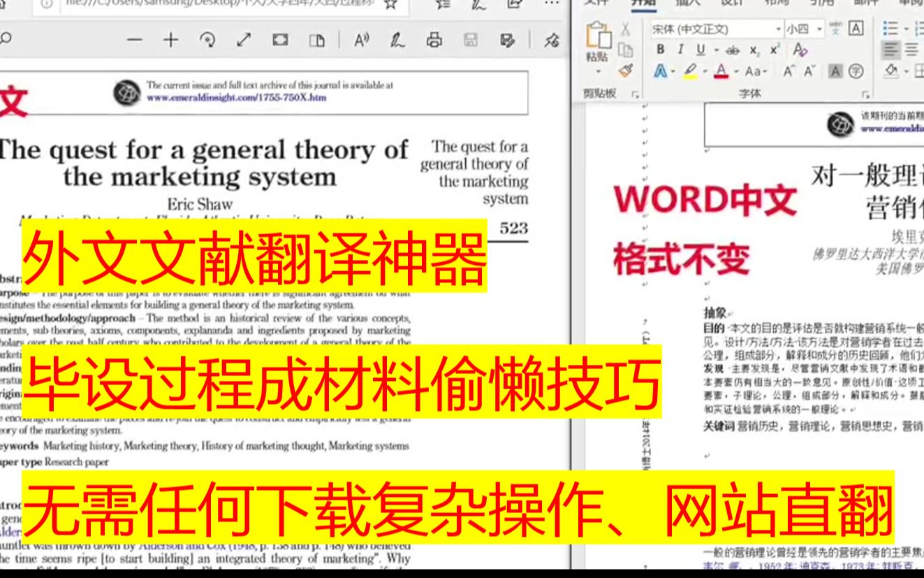Click the Paste button in Word

[x=597, y=42]
